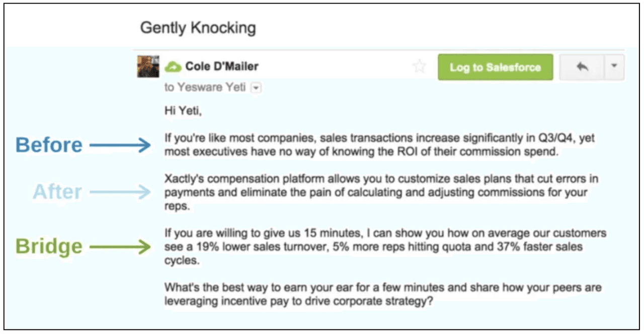Click the Gently Knocking subject title

pos(198,28)
